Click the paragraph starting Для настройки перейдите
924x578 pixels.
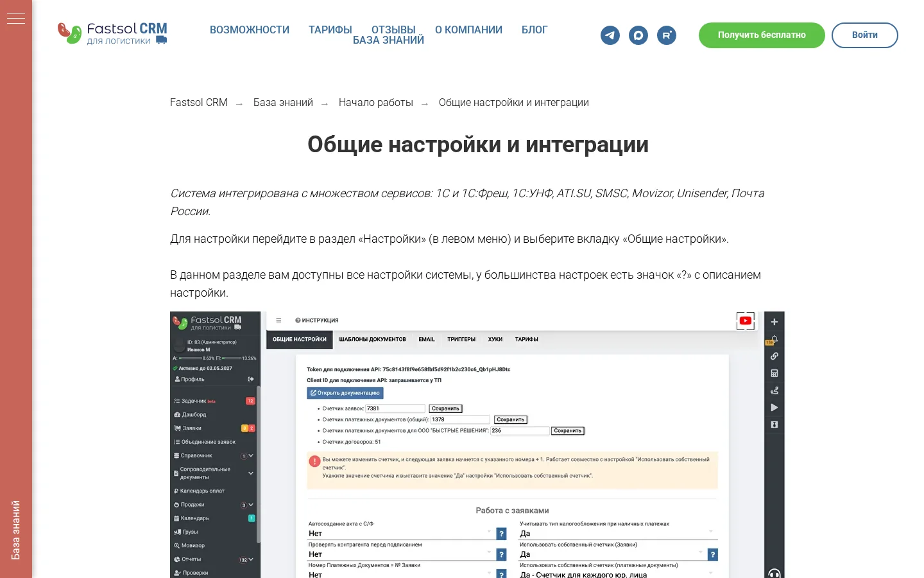point(449,239)
